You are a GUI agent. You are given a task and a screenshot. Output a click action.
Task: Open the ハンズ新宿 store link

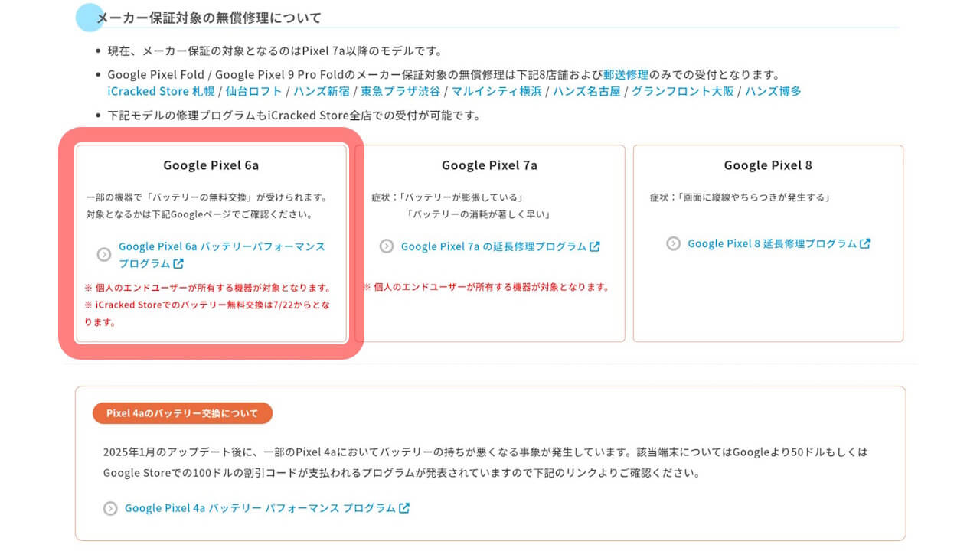pyautogui.click(x=322, y=91)
